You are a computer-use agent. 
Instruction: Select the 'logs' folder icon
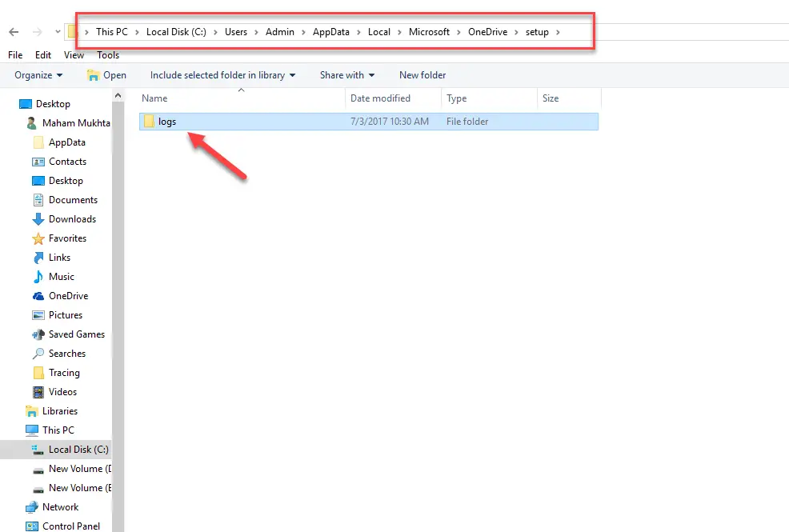pos(149,121)
